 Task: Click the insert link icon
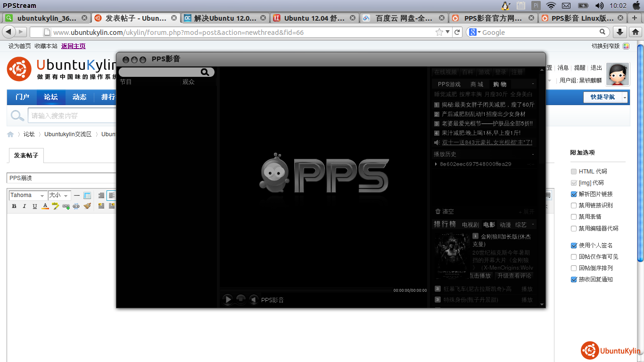66,206
